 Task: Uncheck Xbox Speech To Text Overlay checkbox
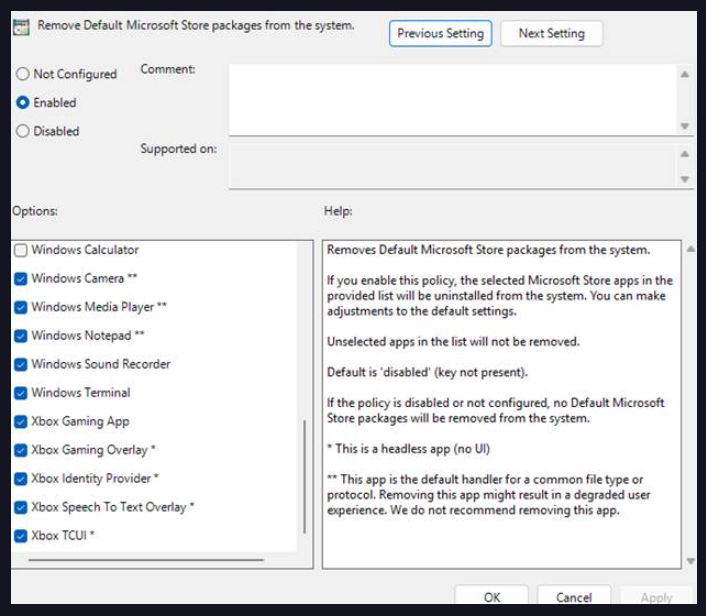21,507
